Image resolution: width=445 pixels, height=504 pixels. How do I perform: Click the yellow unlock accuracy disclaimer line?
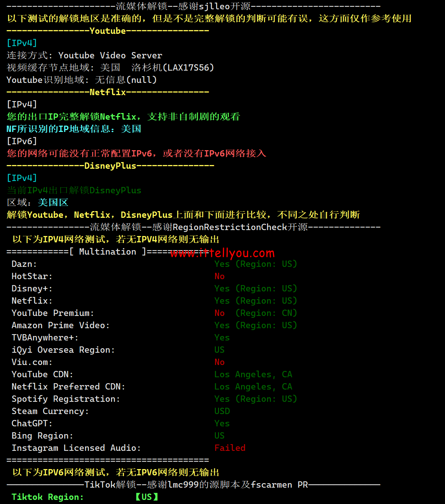209,19
